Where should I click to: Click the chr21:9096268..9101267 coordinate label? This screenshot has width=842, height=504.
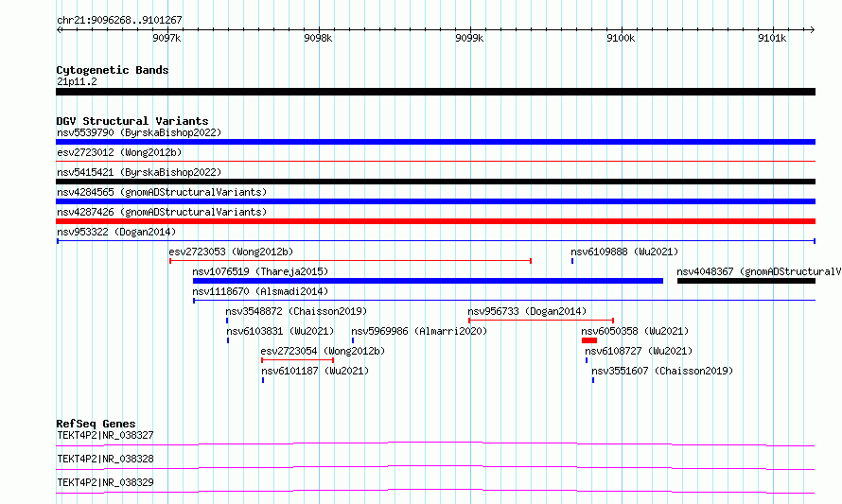120,21
